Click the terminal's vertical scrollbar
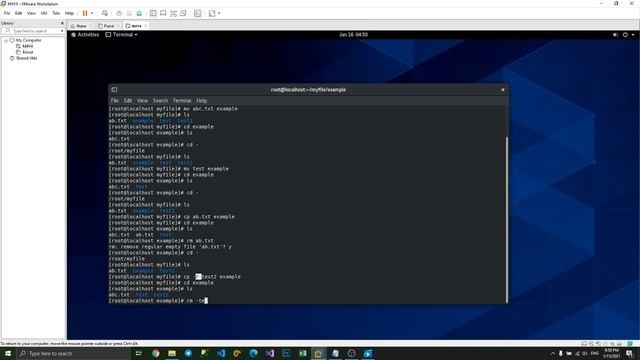This screenshot has width=640, height=360. coord(507,220)
